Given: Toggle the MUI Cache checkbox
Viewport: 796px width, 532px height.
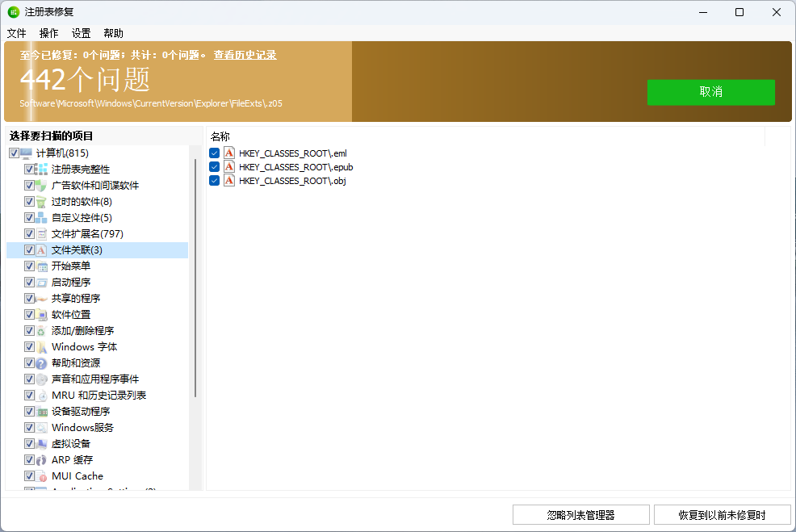Looking at the screenshot, I should tap(29, 475).
